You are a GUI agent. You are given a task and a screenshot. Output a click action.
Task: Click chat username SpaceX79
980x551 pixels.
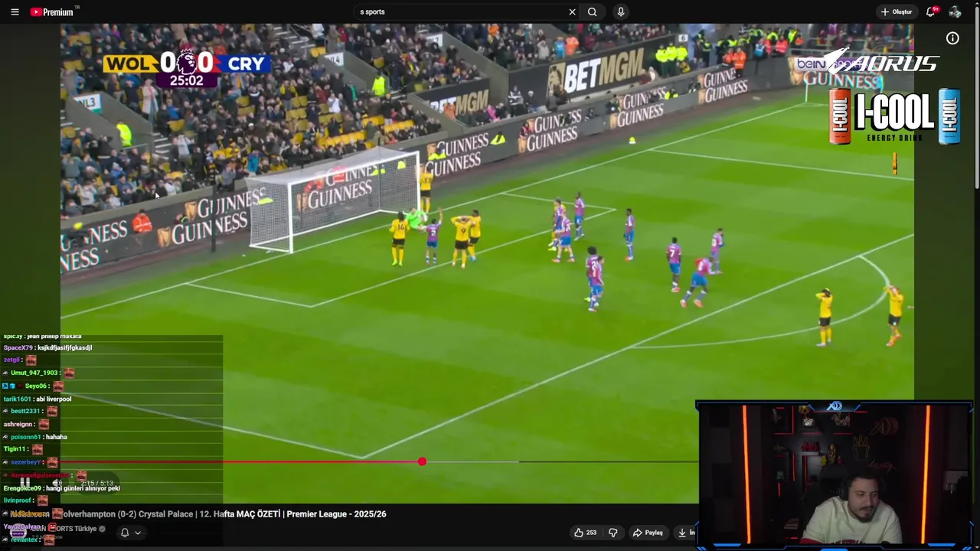pyautogui.click(x=18, y=347)
